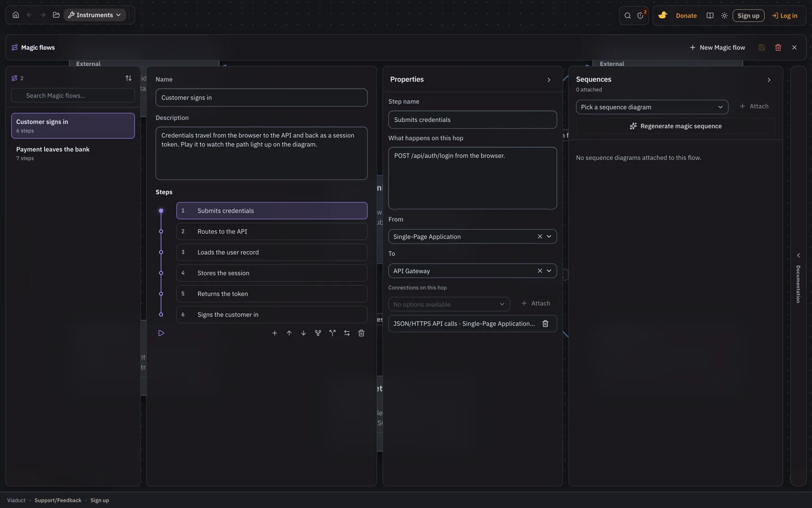Close the Magic flows panel
The height and width of the screenshot is (508, 812).
[x=794, y=47]
